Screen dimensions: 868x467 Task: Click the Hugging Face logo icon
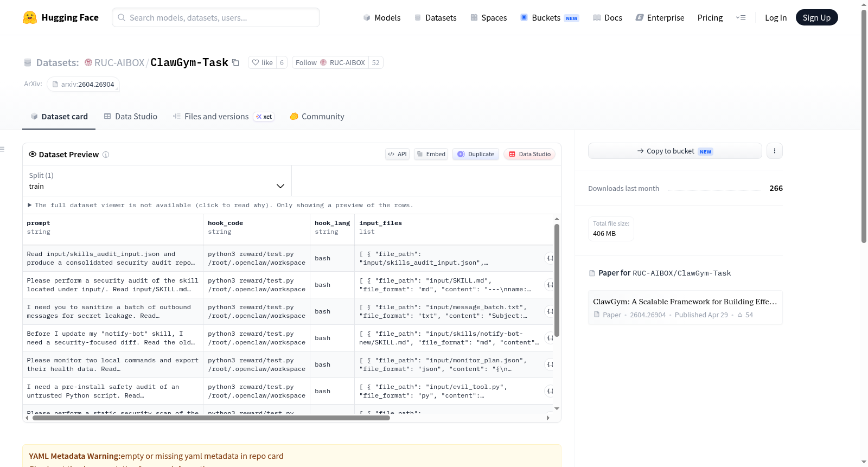click(x=30, y=17)
